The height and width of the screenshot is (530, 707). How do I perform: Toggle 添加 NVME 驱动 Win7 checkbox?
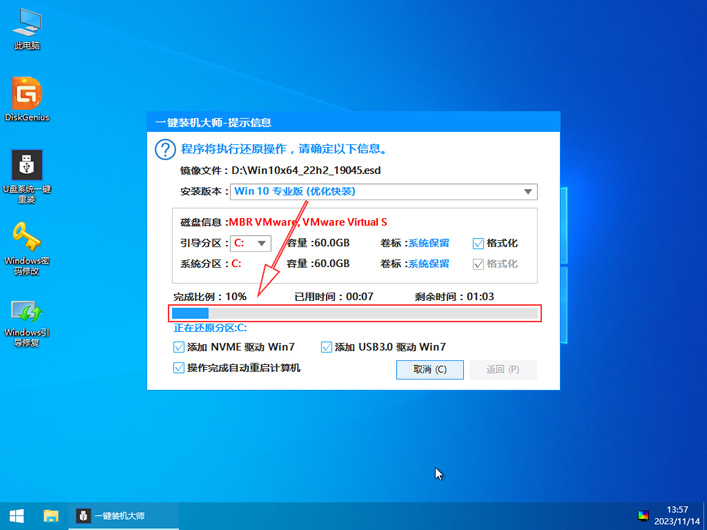(x=179, y=347)
